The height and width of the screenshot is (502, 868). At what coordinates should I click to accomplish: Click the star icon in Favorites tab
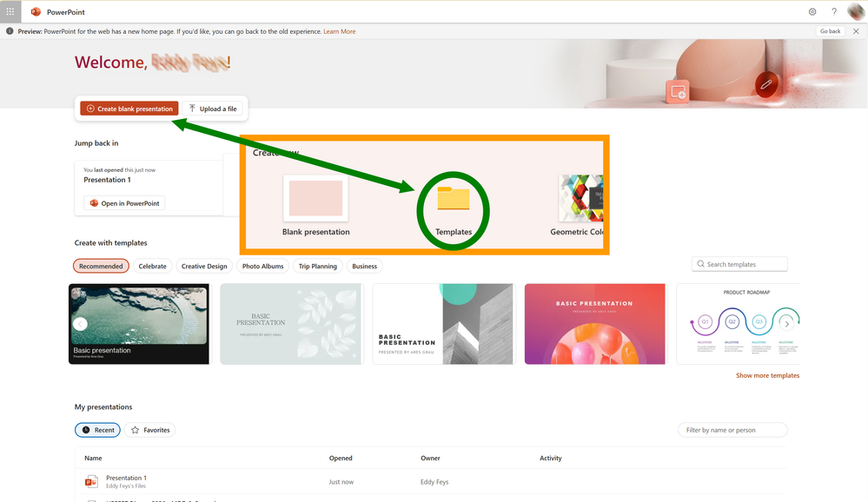[x=135, y=430]
